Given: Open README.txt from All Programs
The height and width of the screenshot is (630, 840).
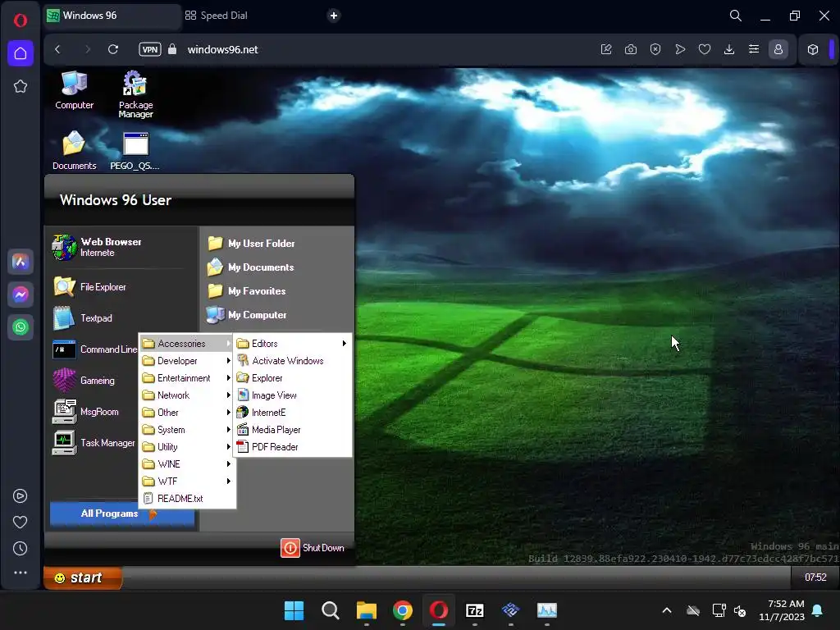Looking at the screenshot, I should pyautogui.click(x=186, y=498).
